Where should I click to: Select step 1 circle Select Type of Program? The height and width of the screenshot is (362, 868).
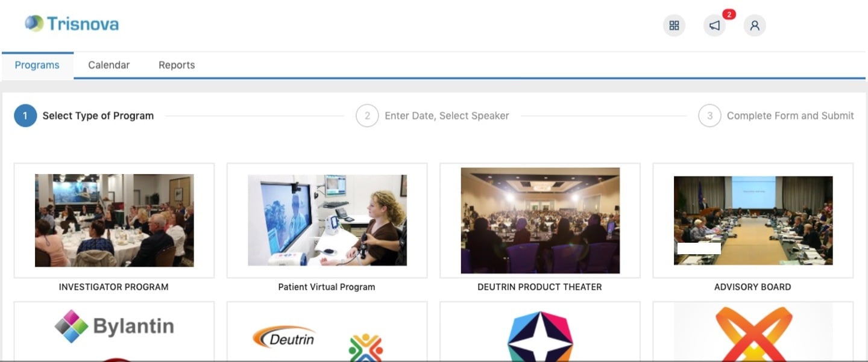[25, 116]
